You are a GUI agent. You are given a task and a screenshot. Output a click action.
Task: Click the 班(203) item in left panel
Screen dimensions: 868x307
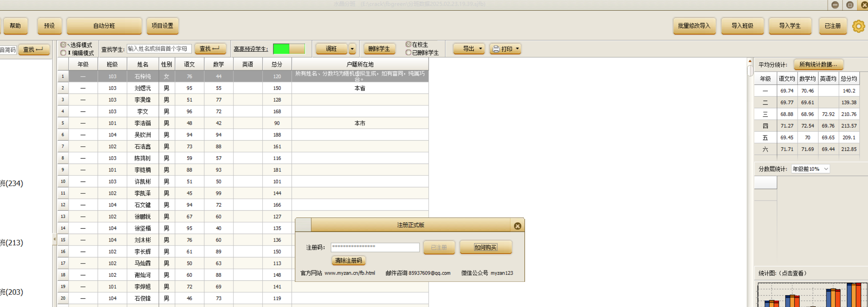(x=11, y=292)
